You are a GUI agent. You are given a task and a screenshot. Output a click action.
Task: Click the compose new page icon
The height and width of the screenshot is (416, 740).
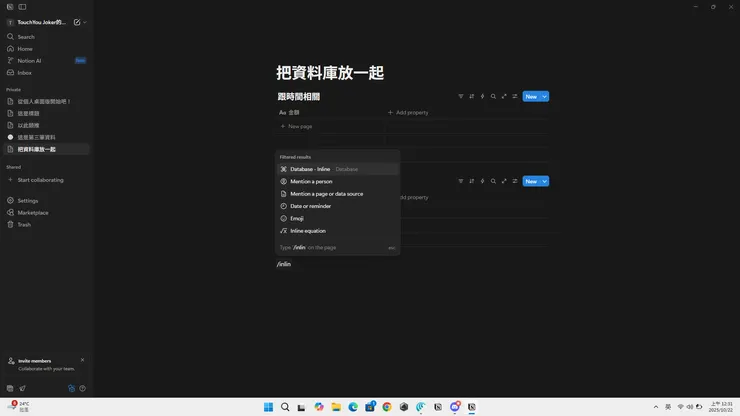[77, 22]
